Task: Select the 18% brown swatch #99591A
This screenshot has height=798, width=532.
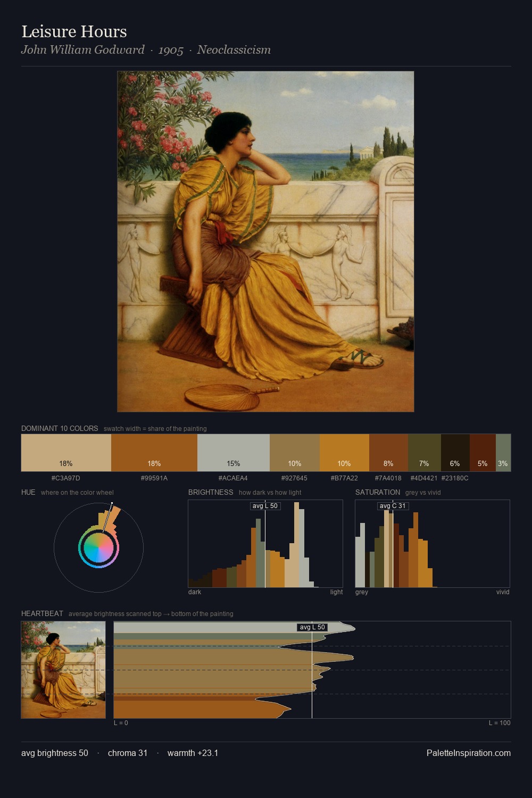Action: tap(154, 453)
